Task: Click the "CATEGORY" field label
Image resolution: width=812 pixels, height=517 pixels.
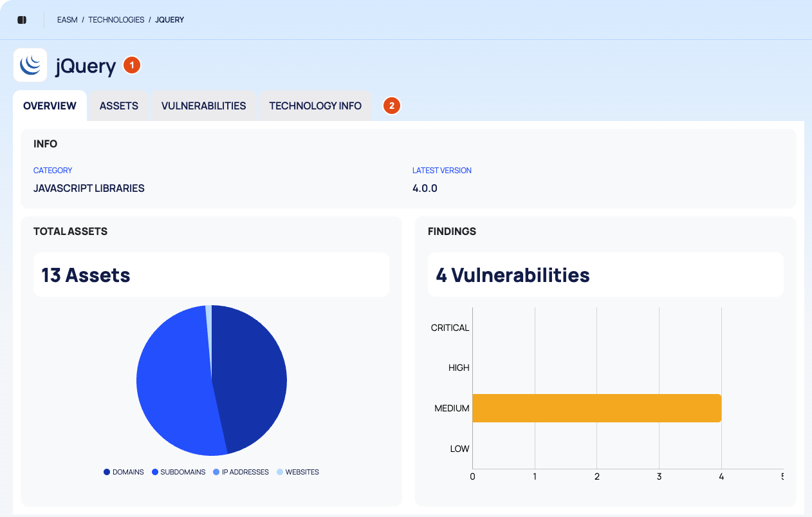Action: tap(53, 171)
